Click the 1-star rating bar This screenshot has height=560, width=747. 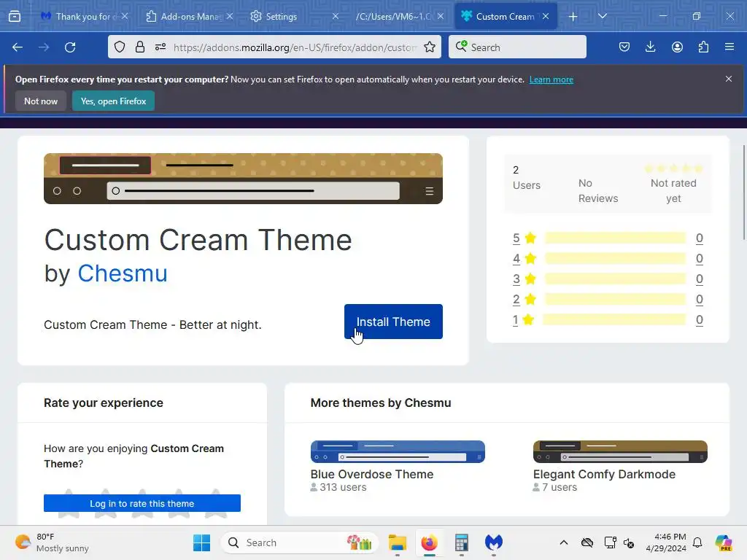tap(614, 319)
